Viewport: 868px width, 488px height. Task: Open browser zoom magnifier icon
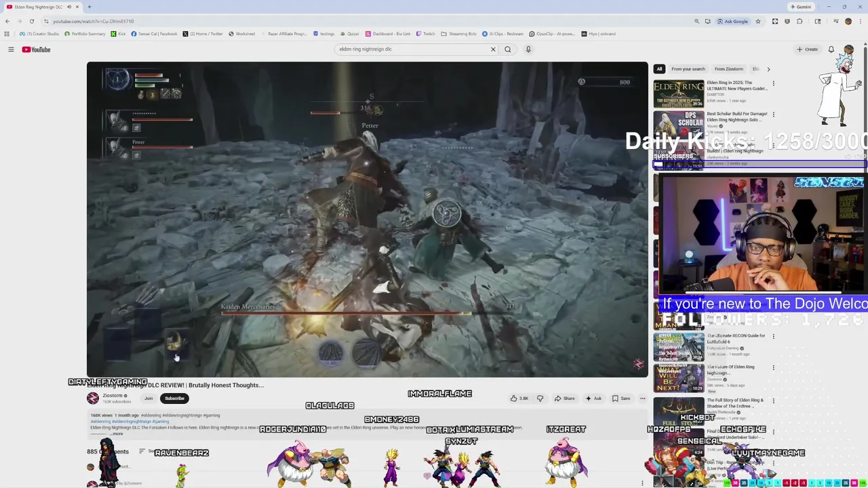pyautogui.click(x=696, y=21)
